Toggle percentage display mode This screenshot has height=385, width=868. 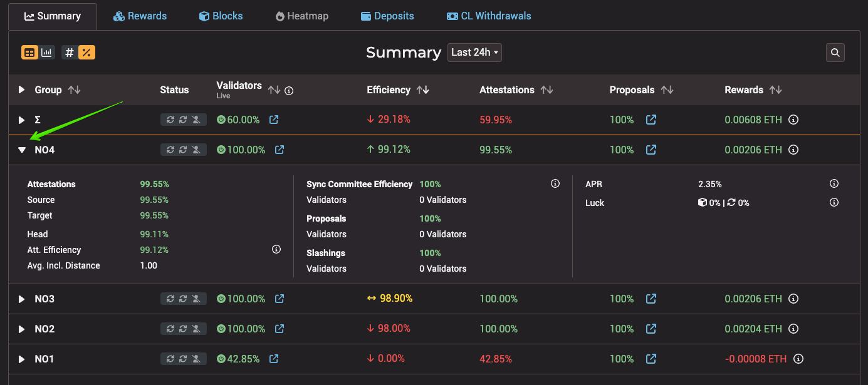pos(86,53)
